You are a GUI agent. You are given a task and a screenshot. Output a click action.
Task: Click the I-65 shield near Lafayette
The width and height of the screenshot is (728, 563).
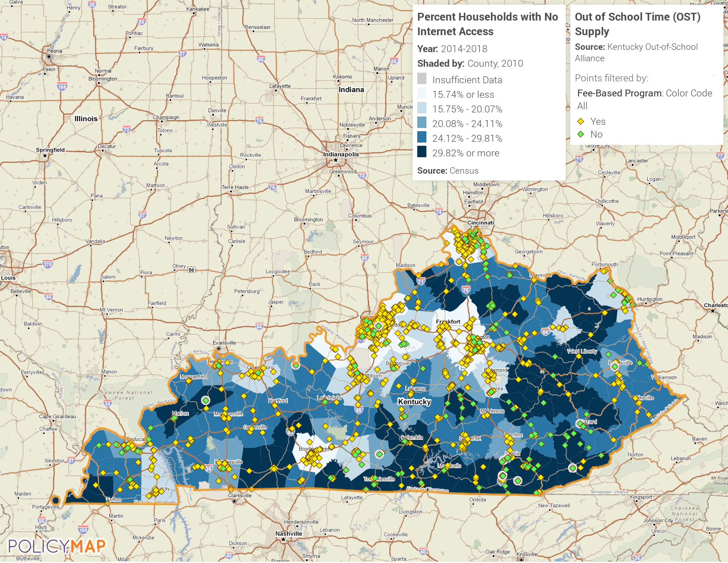261,59
